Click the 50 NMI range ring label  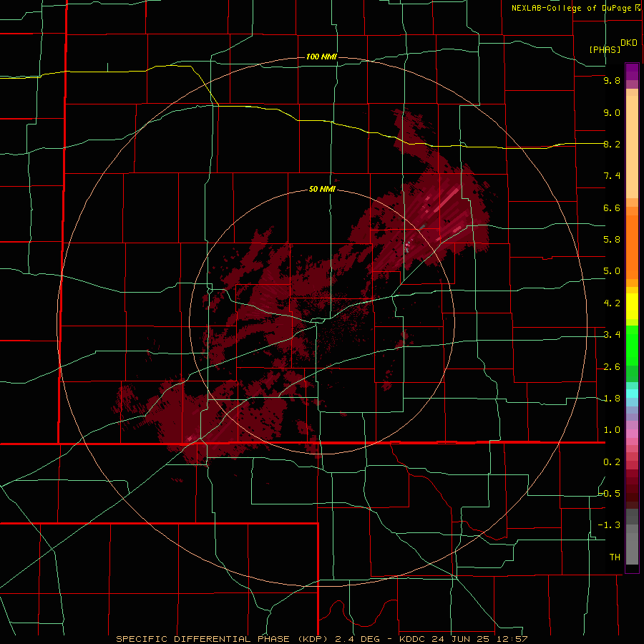coord(322,190)
